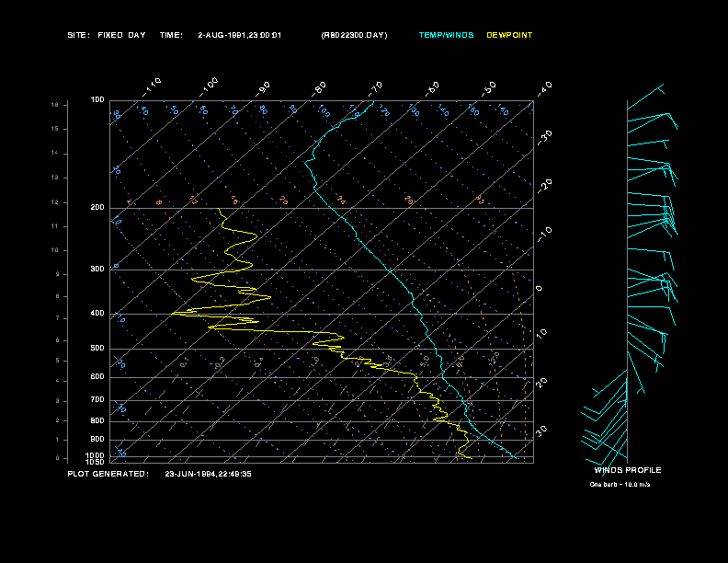
Task: Click the altitude axis tick label 16
Action: click(55, 105)
